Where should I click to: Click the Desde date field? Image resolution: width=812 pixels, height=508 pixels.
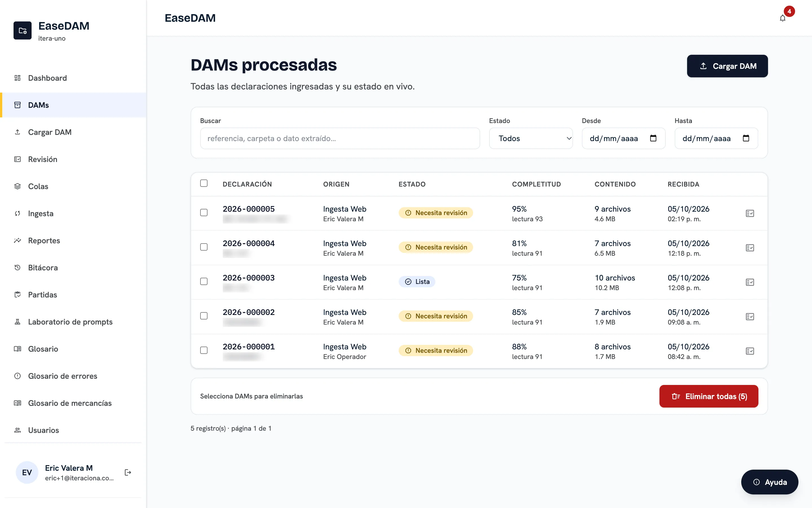click(623, 138)
